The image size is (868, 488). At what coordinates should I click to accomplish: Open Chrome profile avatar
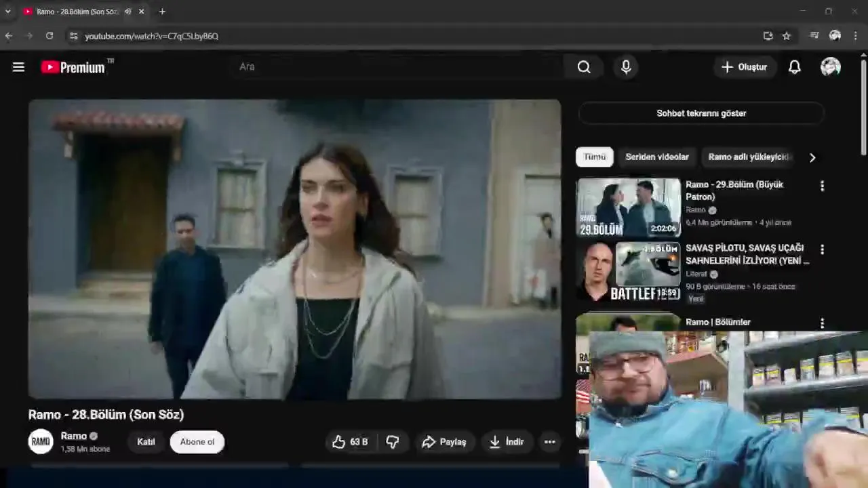click(x=835, y=36)
